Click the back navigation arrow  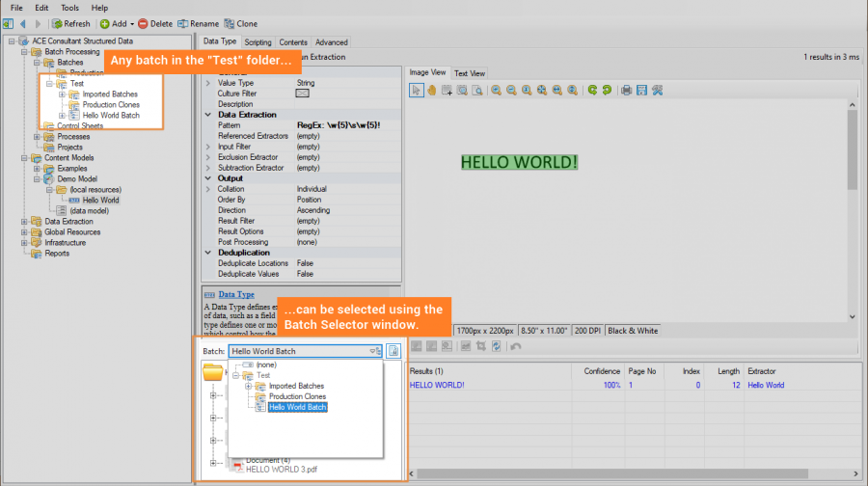click(23, 23)
